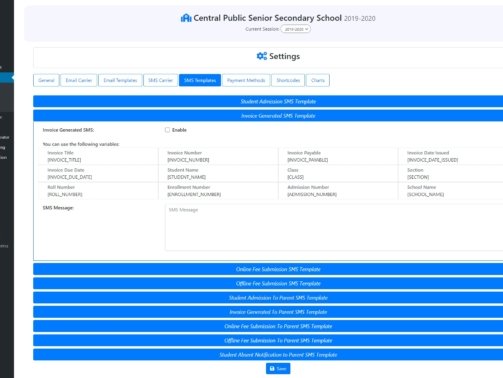Expand Online Fee Submission SMS Template
This screenshot has width=503, height=378.
point(268,269)
